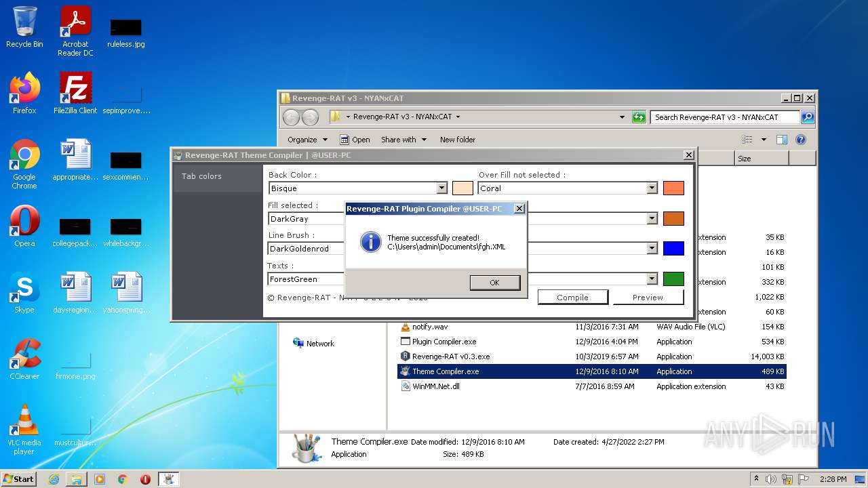Select the daysregion Word document icon
Screen dimensions: 868x488
(75, 293)
